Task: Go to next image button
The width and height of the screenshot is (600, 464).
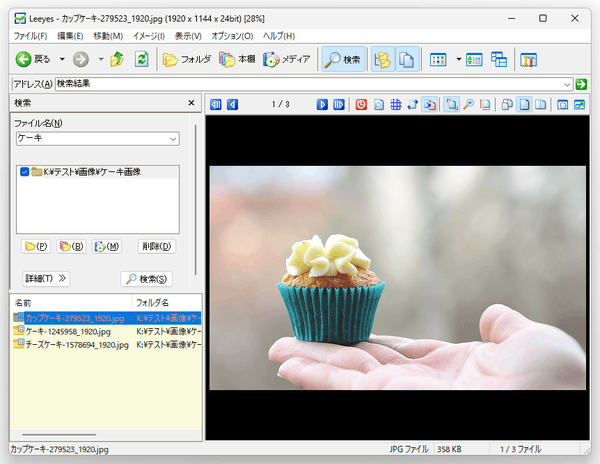Action: click(322, 104)
